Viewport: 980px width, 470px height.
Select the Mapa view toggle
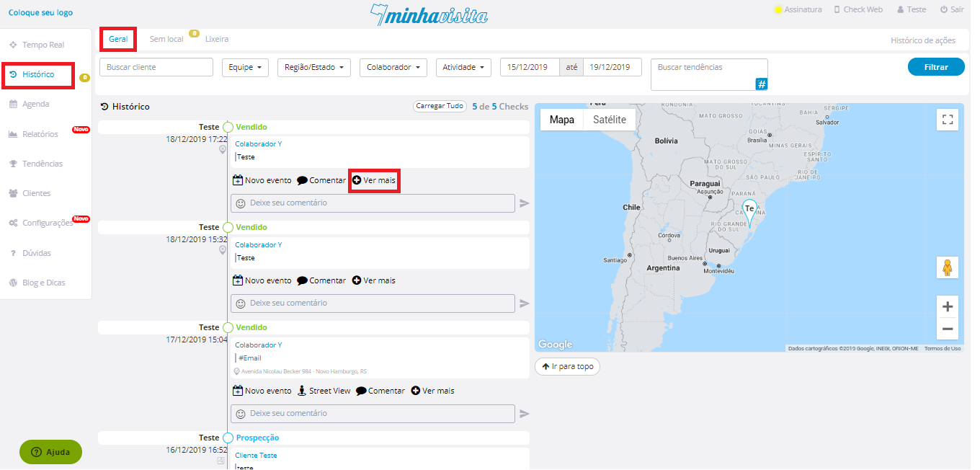[x=561, y=120]
